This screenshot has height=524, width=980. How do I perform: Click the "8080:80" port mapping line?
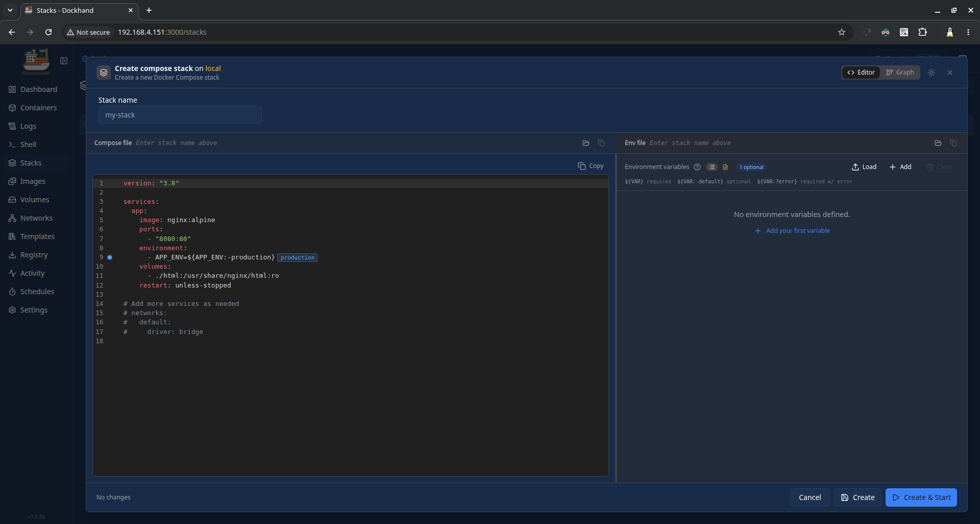pyautogui.click(x=169, y=239)
